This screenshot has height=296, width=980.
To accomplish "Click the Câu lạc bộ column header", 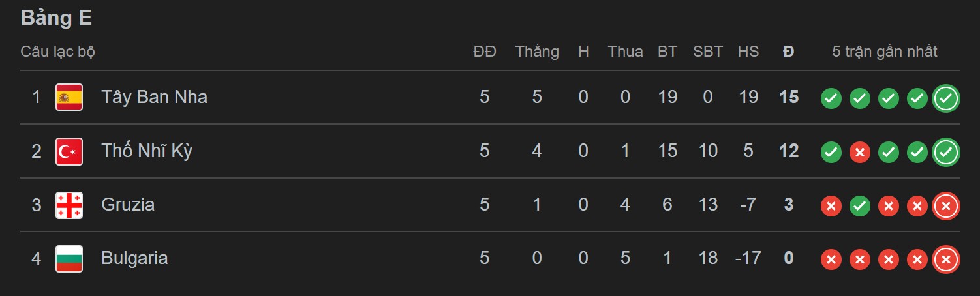I will tap(58, 52).
